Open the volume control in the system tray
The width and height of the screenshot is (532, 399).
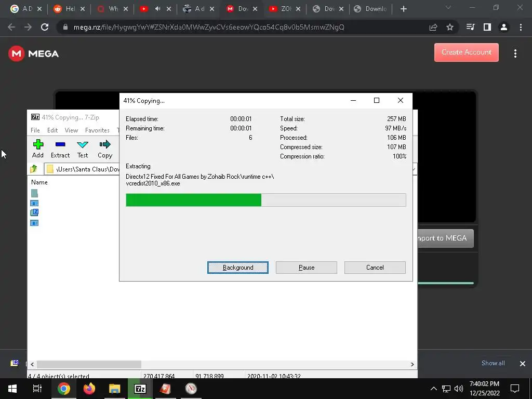point(458,389)
